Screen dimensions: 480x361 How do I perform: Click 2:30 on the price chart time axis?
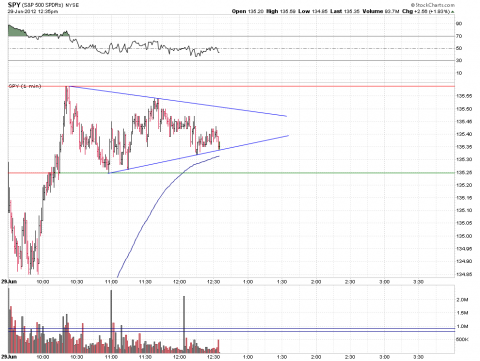350,282
